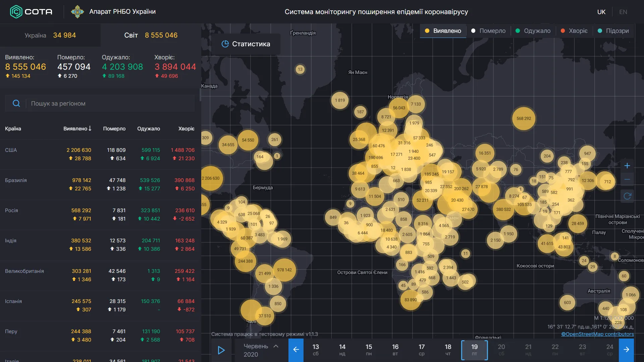Screen dimensions: 644x362
Task: Select the Росія row in country table
Action: pos(100,215)
